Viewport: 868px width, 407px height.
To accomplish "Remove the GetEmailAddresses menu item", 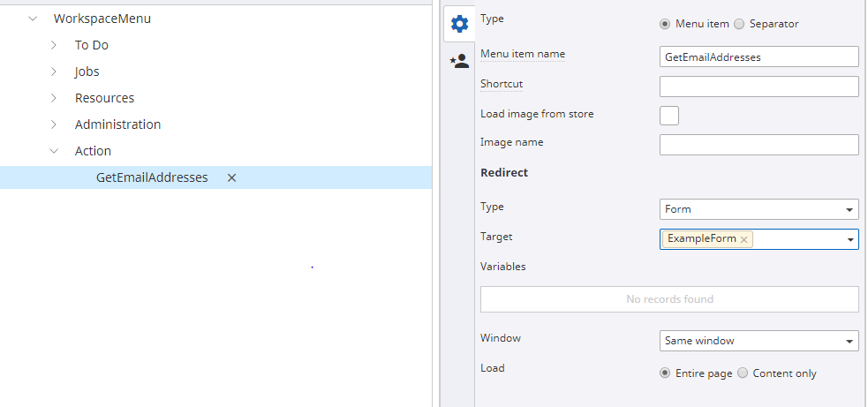I will 231,177.
